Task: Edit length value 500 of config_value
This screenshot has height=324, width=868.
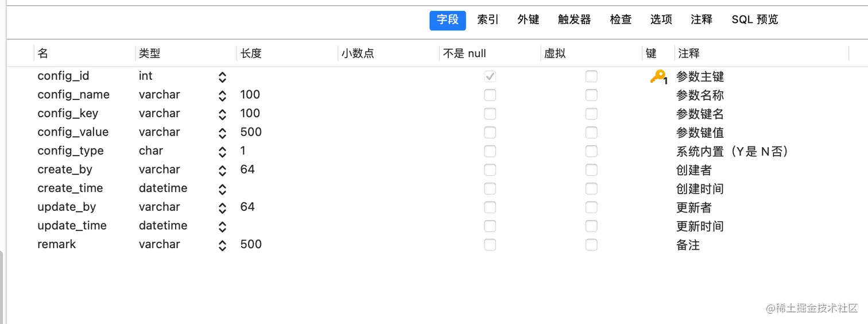Action: pyautogui.click(x=251, y=132)
